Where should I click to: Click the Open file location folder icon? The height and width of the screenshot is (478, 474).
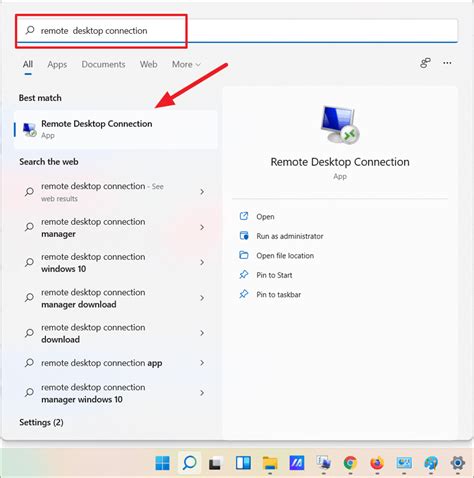[244, 255]
